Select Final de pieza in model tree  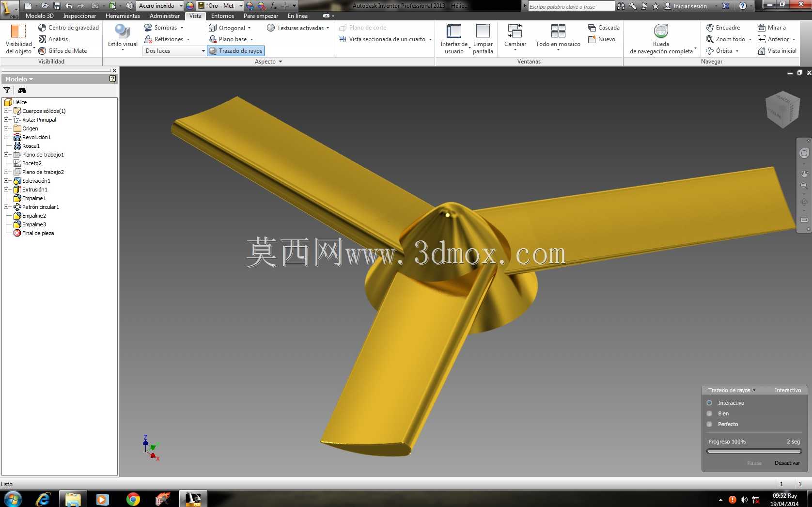(x=38, y=233)
